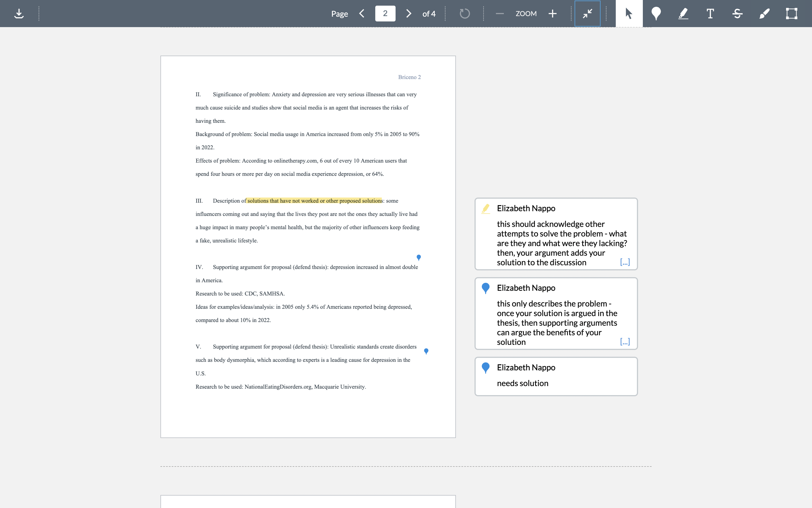Viewport: 812px width, 508px height.
Task: Select the pointer tool
Action: click(x=629, y=14)
